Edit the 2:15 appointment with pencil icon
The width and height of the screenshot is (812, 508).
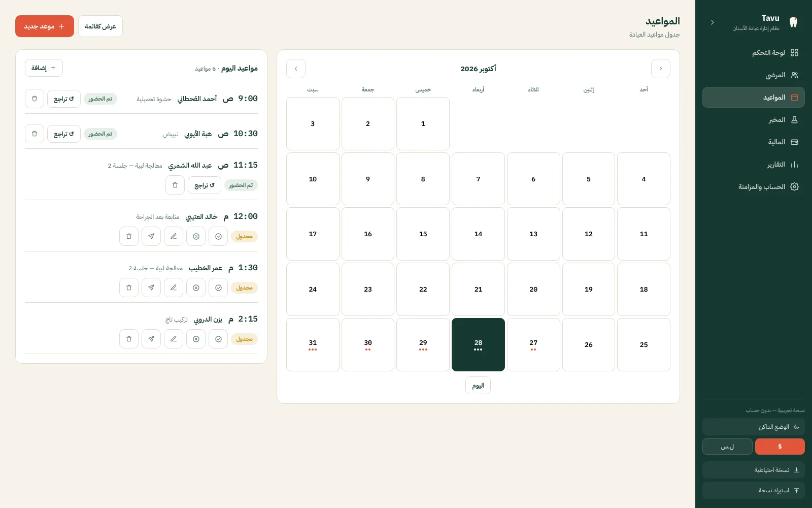pyautogui.click(x=174, y=339)
